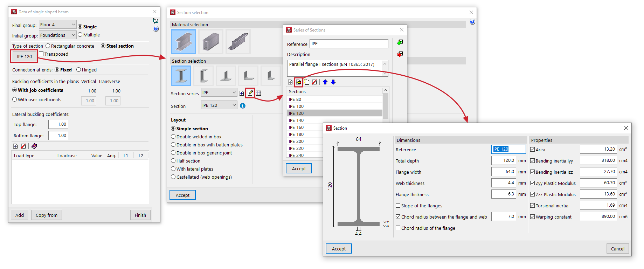Delete the selected section from the series

tap(314, 82)
